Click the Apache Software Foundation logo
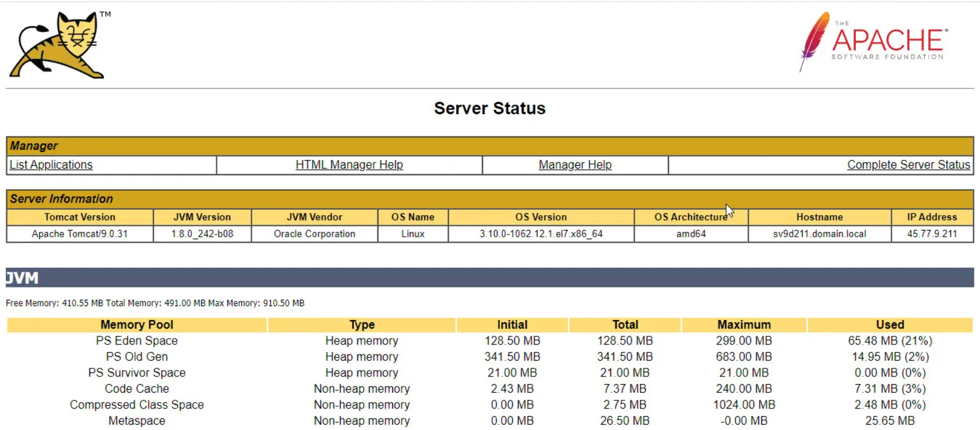 (x=873, y=42)
